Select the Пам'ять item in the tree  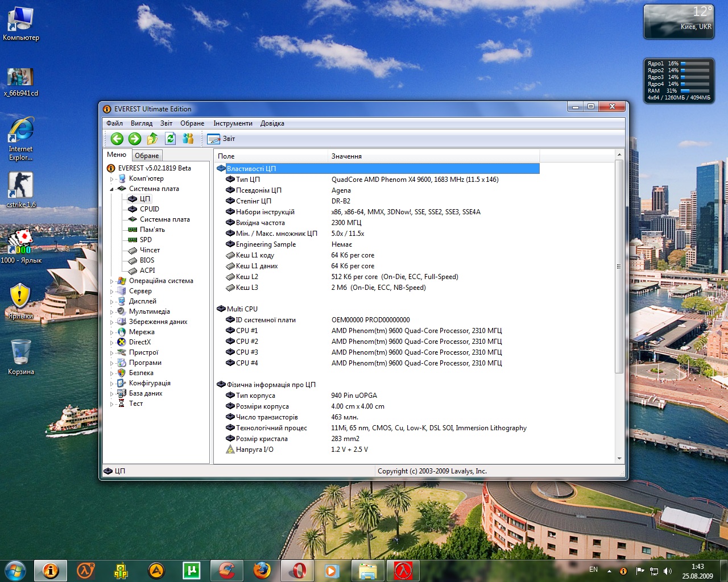(x=152, y=230)
